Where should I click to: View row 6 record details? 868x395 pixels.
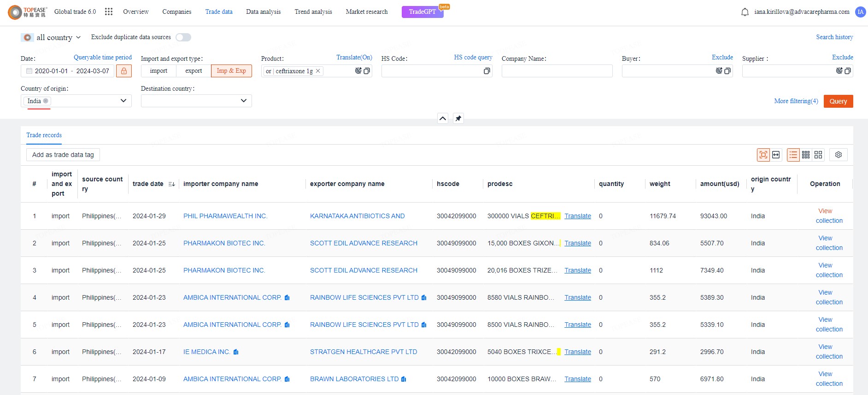(825, 347)
